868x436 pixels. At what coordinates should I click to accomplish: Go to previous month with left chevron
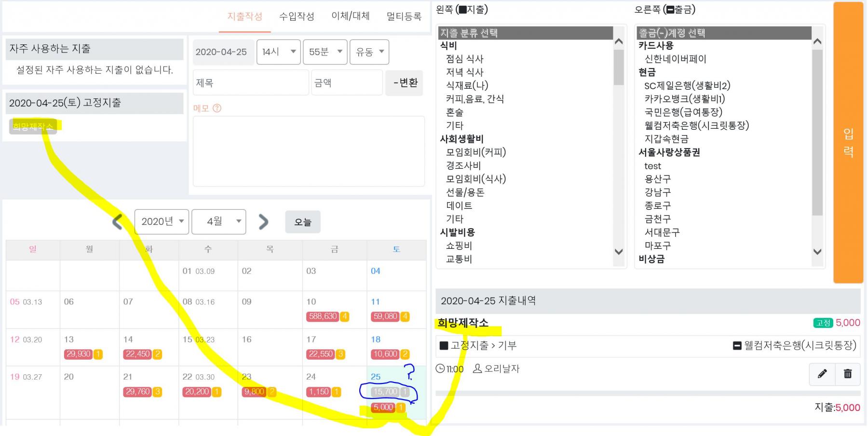[117, 222]
